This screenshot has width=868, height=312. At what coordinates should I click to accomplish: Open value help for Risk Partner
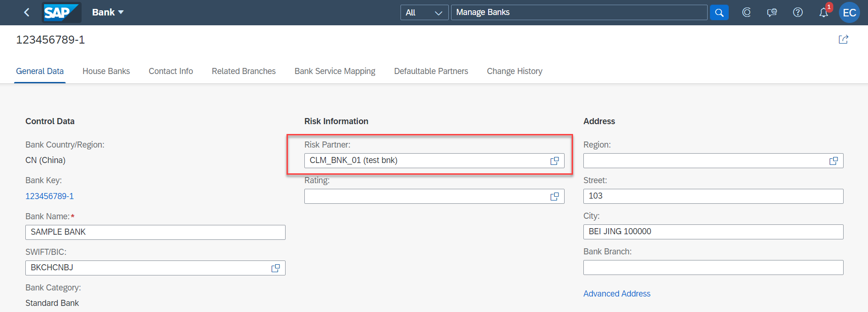pyautogui.click(x=555, y=161)
